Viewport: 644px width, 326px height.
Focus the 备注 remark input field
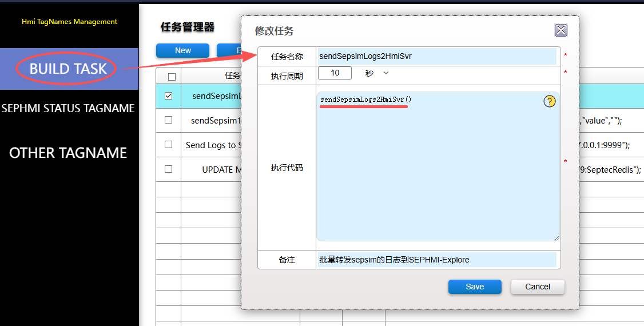click(x=436, y=260)
